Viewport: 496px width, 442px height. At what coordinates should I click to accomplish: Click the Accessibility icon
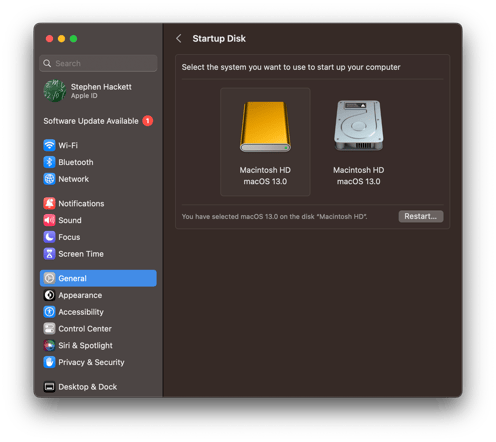[49, 312]
